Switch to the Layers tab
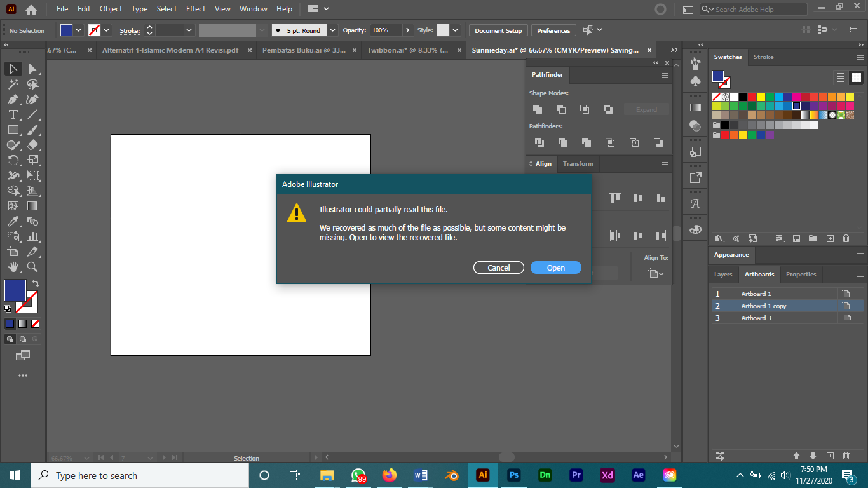 [x=723, y=274]
